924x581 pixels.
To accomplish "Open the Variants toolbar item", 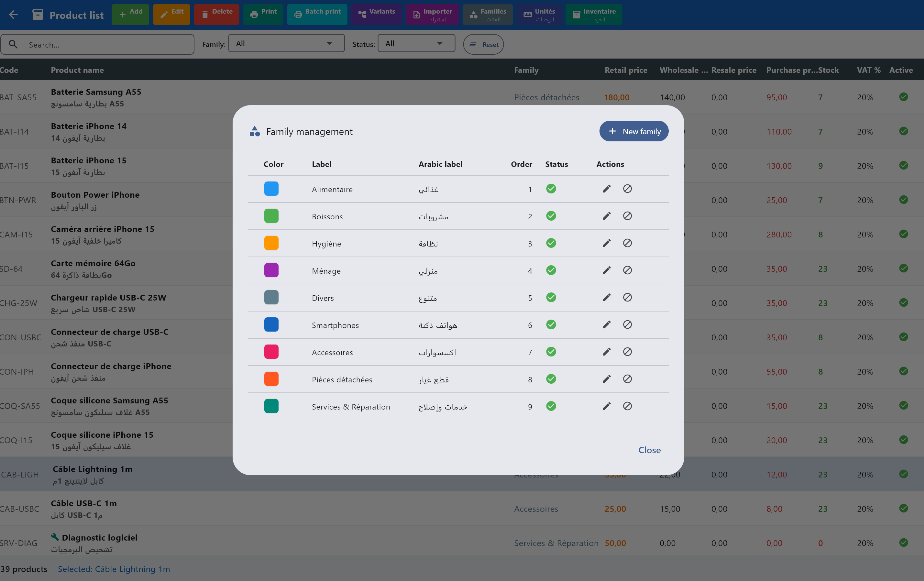I will (x=376, y=15).
